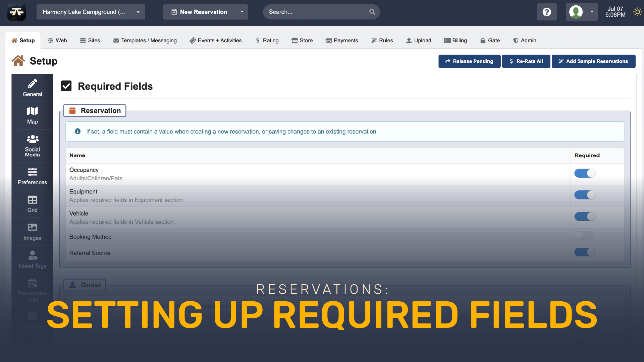Expand the New Reservation dropdown arrow
The width and height of the screenshot is (644, 362).
(242, 12)
